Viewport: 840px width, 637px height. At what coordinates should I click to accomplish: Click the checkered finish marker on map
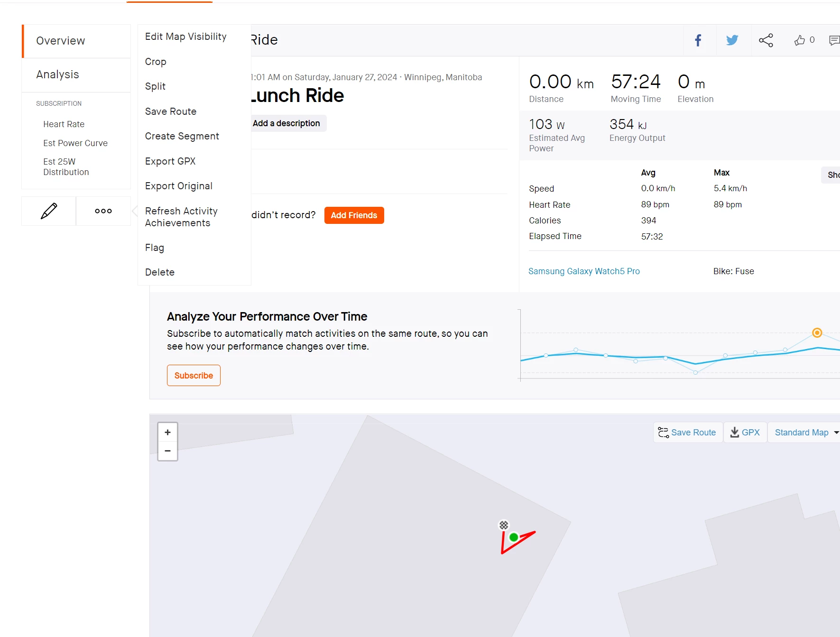pos(504,525)
